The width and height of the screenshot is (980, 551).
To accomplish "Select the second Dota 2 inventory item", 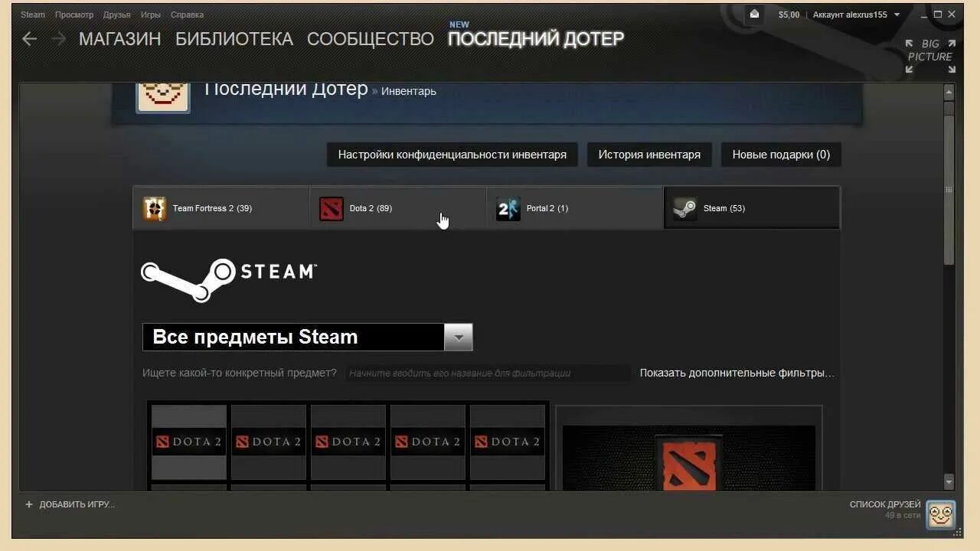I will [269, 442].
